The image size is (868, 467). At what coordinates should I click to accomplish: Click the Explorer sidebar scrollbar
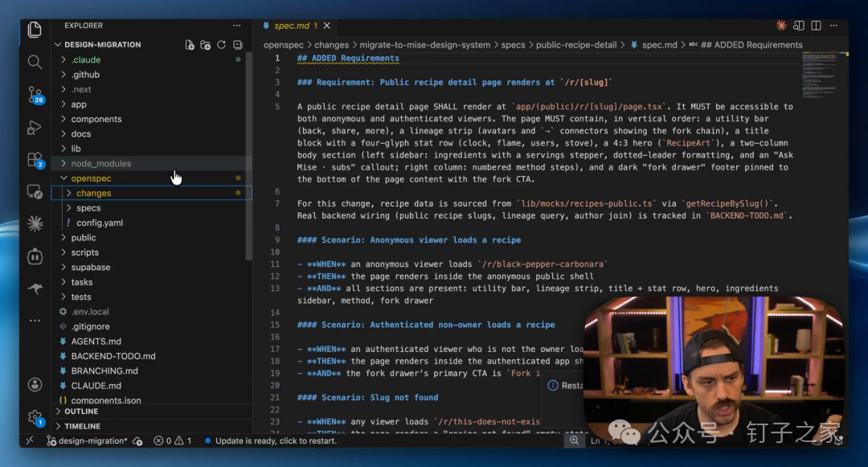coord(249,155)
